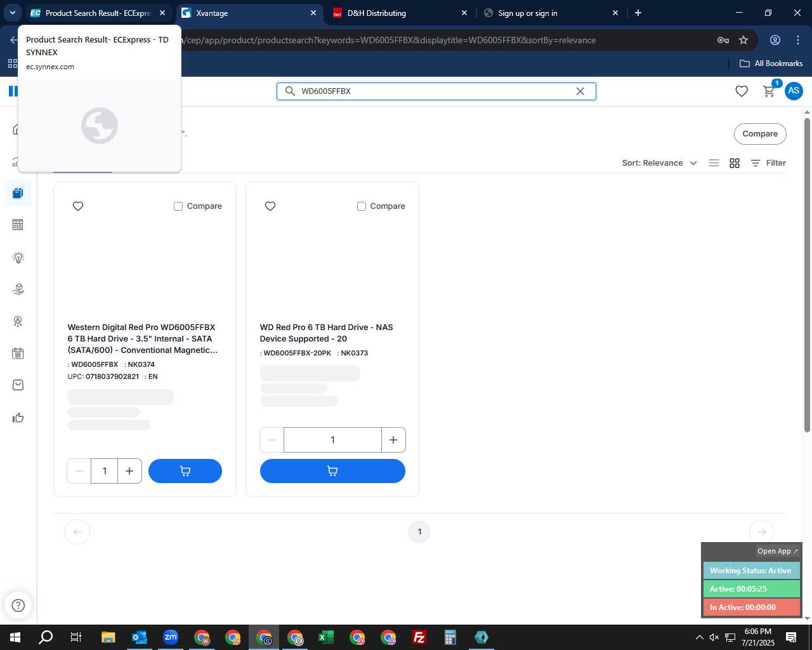The image size is (812, 650).
Task: Open the shopping bag orders sidebar icon
Action: [x=18, y=385]
